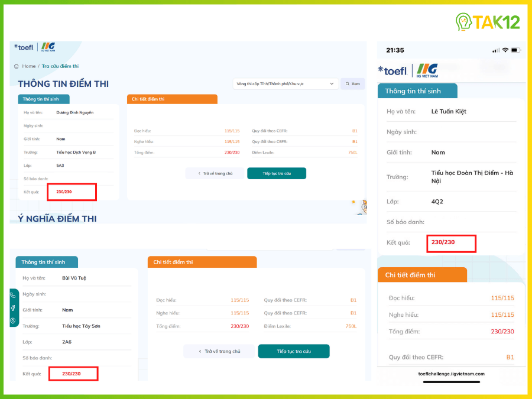532x399 pixels.
Task: Click the IIG Viet Nam logo in mobile view
Action: 427,70
